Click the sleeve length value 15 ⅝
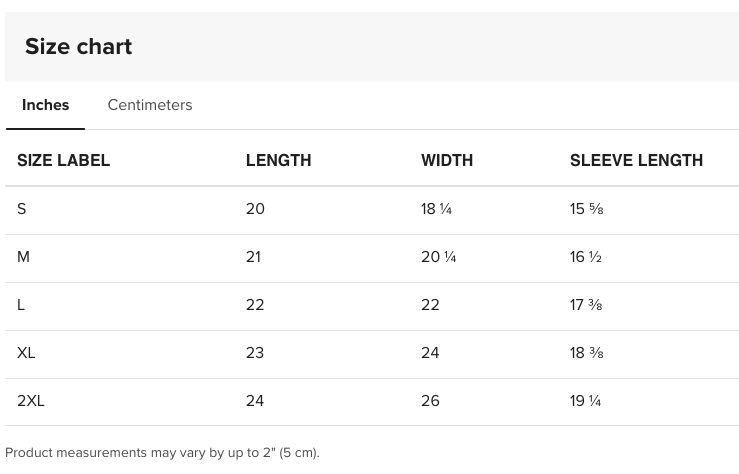 coord(586,209)
